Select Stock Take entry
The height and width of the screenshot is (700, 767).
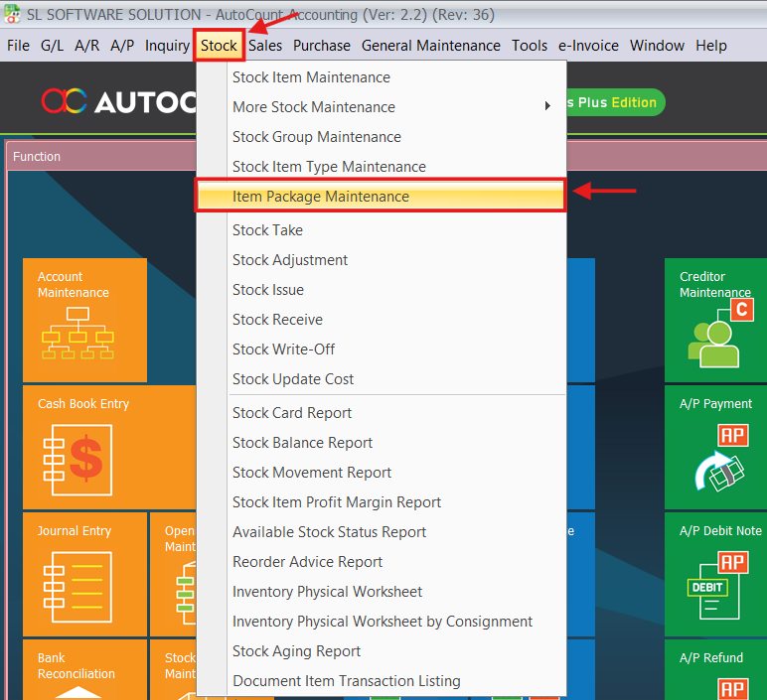coord(382,230)
